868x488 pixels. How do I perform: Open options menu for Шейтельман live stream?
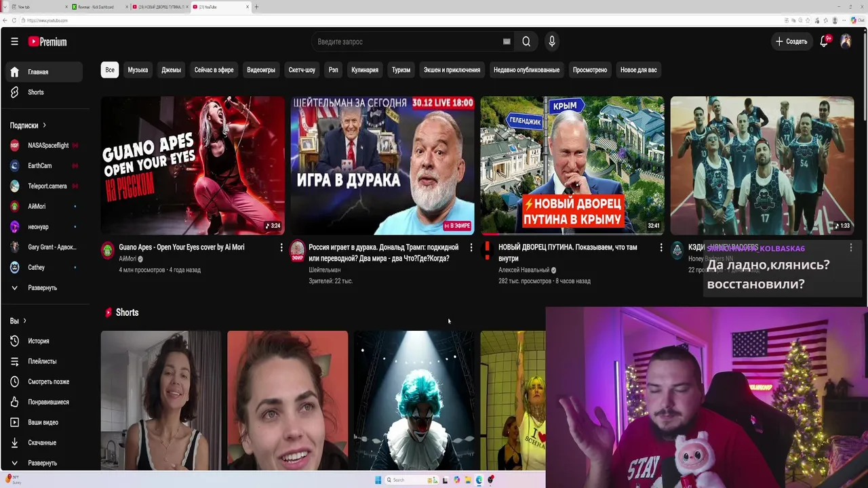[471, 248]
